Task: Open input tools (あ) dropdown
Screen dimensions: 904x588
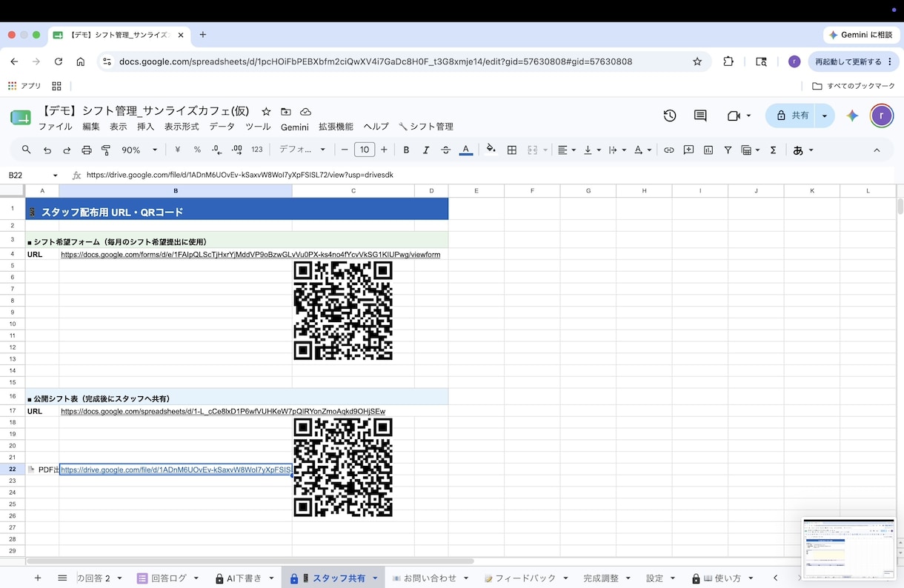Action: tap(803, 150)
